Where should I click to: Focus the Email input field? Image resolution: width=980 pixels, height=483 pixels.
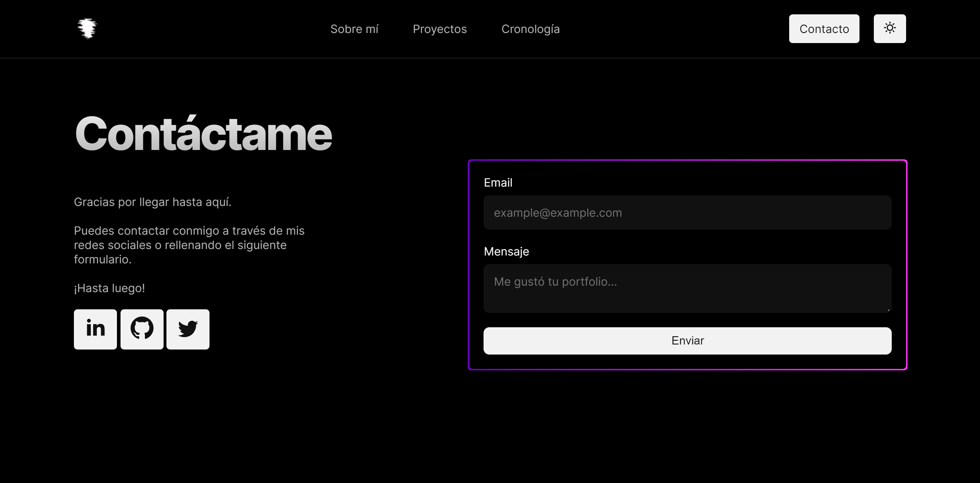tap(687, 212)
